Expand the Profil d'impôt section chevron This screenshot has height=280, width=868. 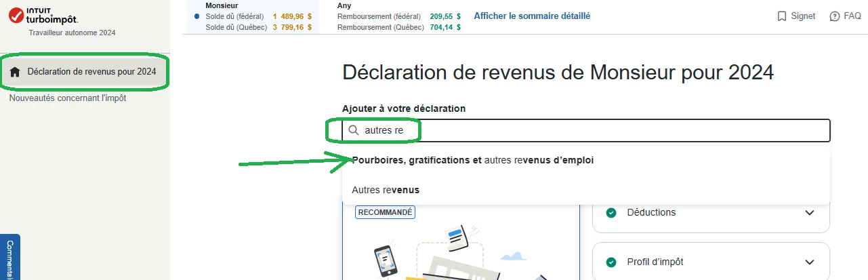pos(809,262)
